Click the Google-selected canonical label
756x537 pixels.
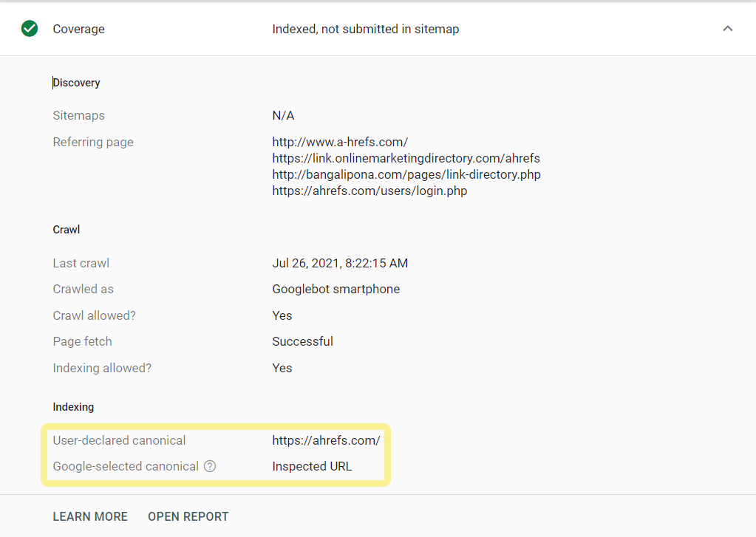click(x=126, y=466)
